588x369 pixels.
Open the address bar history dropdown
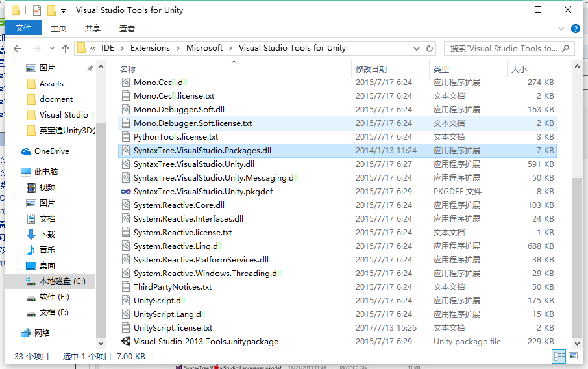click(416, 49)
